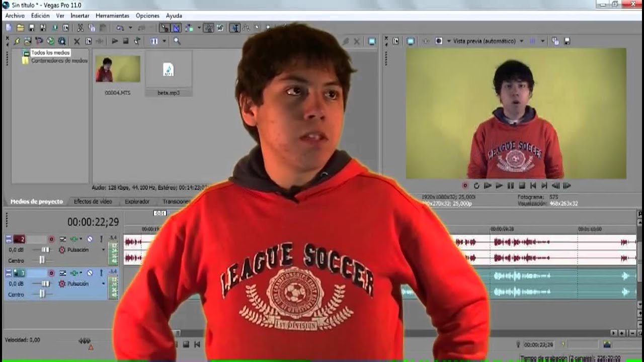Stop media preview with the stop icon
Viewport: 644px width, 362px height.
click(x=126, y=41)
